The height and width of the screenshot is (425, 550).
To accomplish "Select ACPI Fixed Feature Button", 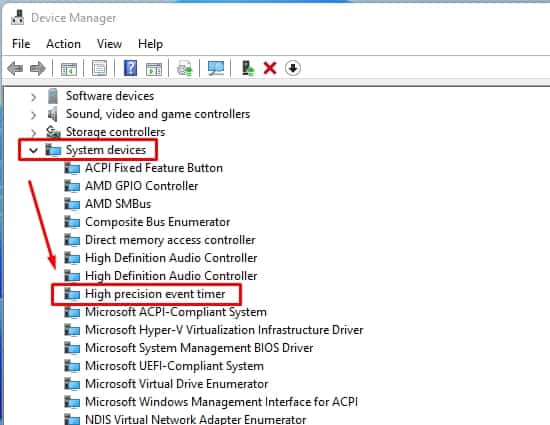I will tap(154, 168).
